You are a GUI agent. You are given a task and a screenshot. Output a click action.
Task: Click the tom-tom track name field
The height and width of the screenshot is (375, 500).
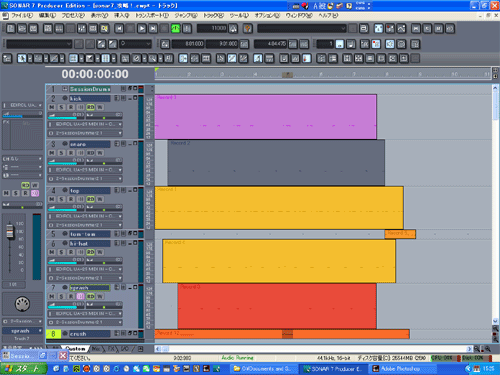89,234
